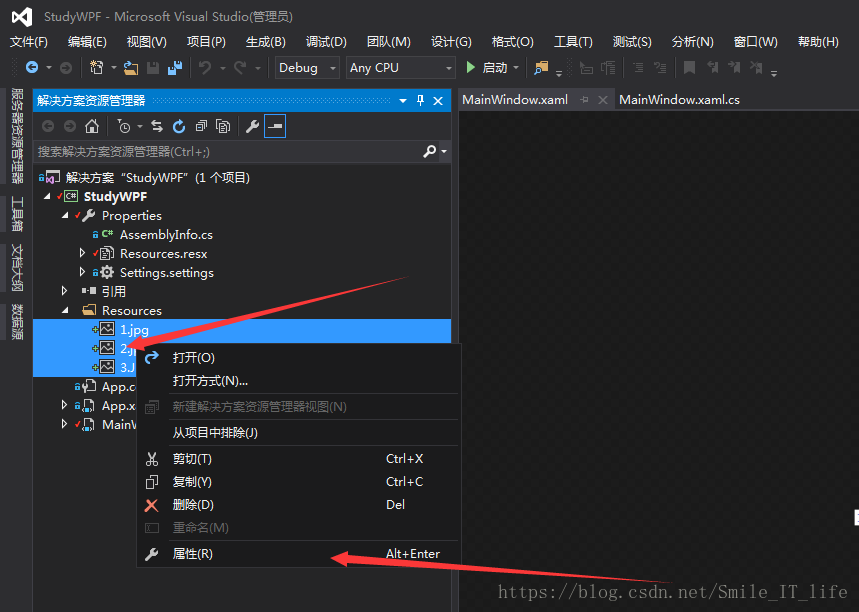Screen dimensions: 859x612
Task: Click the Open File toolbar icon
Action: (130, 67)
